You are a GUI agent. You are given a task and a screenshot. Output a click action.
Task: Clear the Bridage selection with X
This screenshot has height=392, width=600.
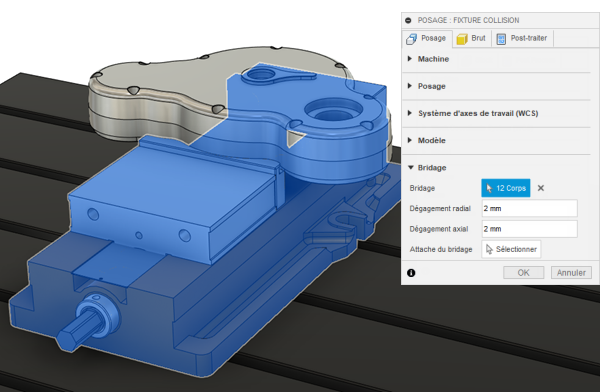point(541,188)
